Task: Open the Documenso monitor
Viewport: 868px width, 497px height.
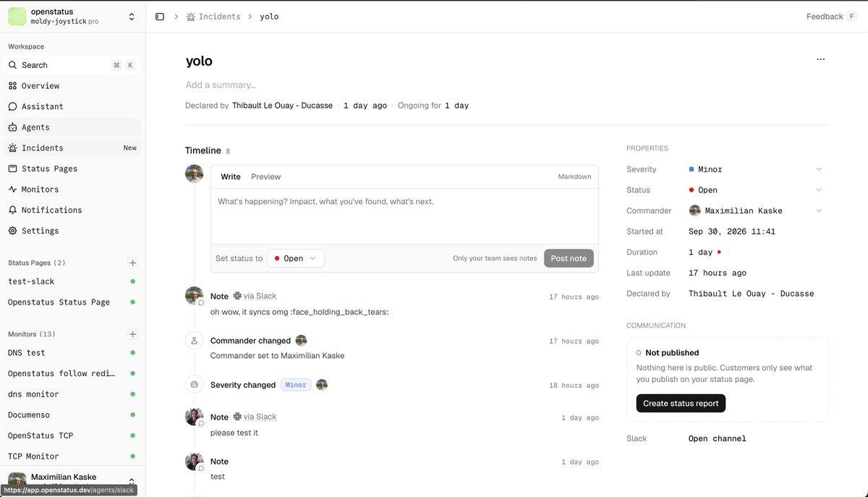Action: (72, 415)
